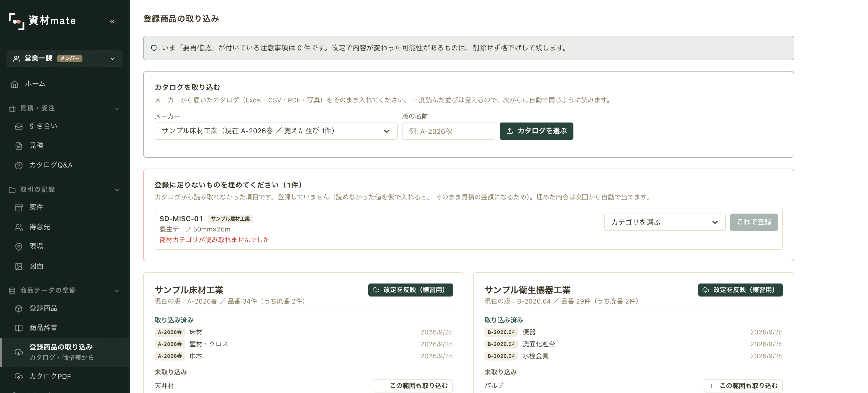Click 改定を反映 for サンプル衛生機器工業
Image resolution: width=868 pixels, height=393 pixels.
(740, 290)
